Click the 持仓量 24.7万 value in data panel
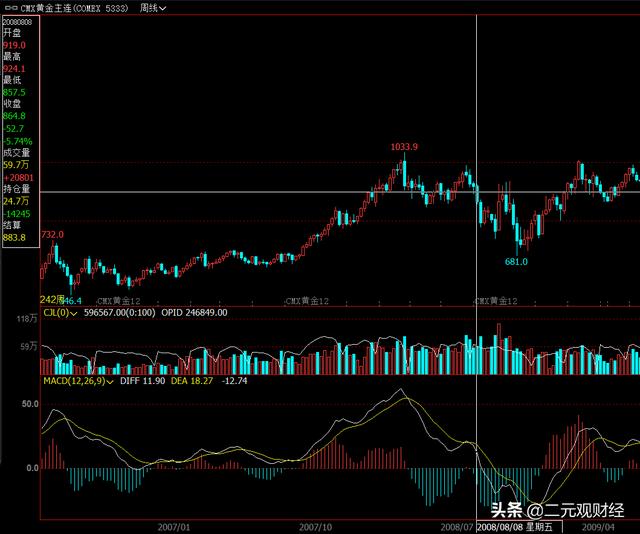Screen dimensions: 640x534 click(x=15, y=201)
